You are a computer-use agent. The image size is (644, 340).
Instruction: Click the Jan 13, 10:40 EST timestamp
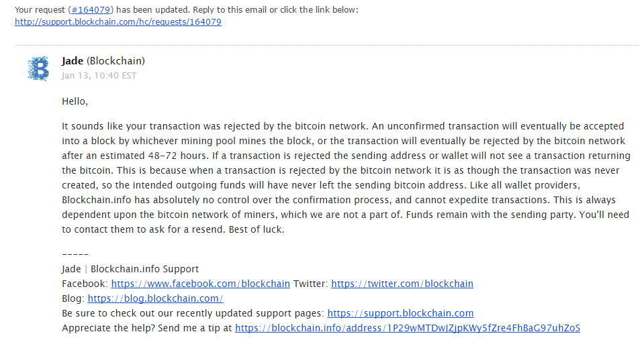click(x=99, y=75)
